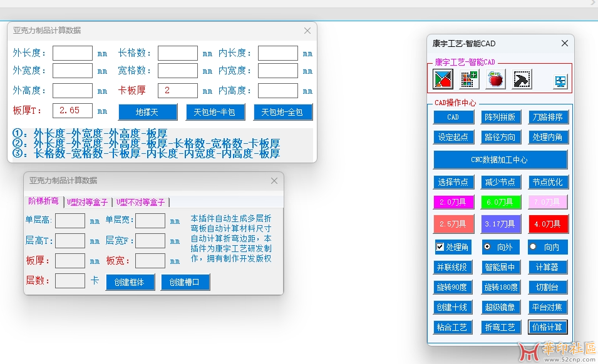Image resolution: width=598 pixels, height=364 pixels.
Task: Click the 超级镜像 button
Action: [x=500, y=307]
